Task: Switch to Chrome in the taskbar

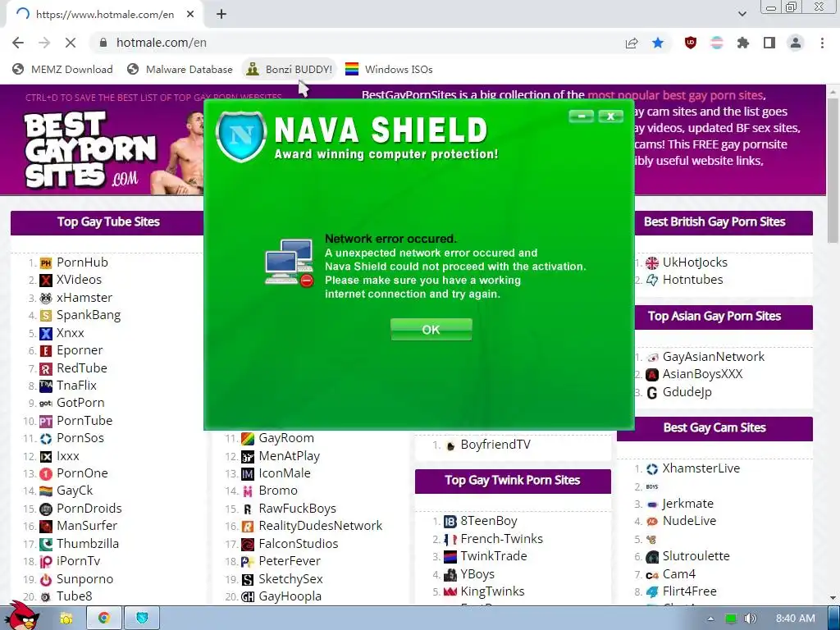Action: [104, 619]
